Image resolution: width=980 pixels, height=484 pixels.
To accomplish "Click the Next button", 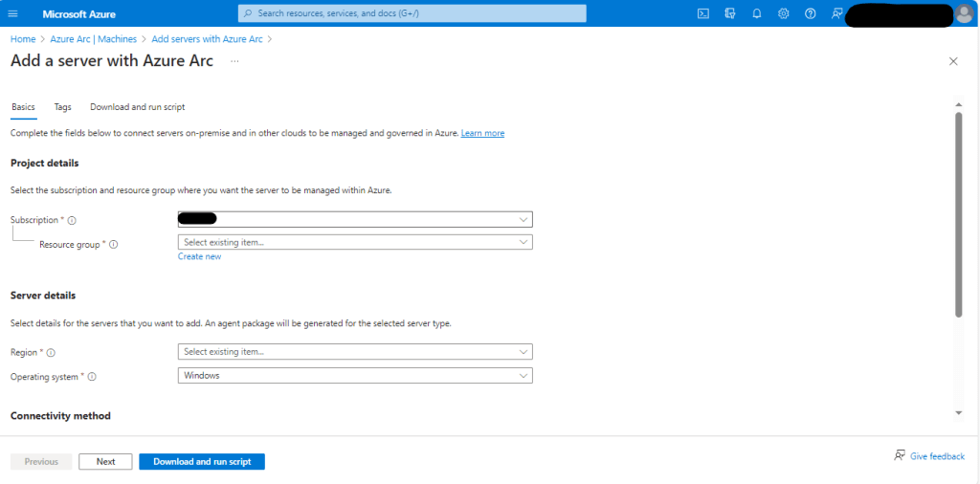I will (x=105, y=462).
